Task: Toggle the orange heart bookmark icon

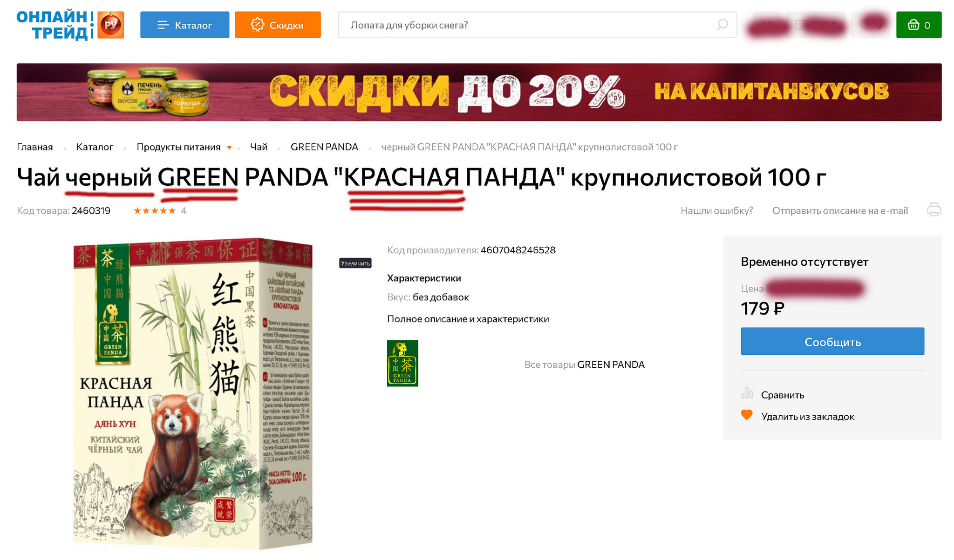Action: coord(747,415)
